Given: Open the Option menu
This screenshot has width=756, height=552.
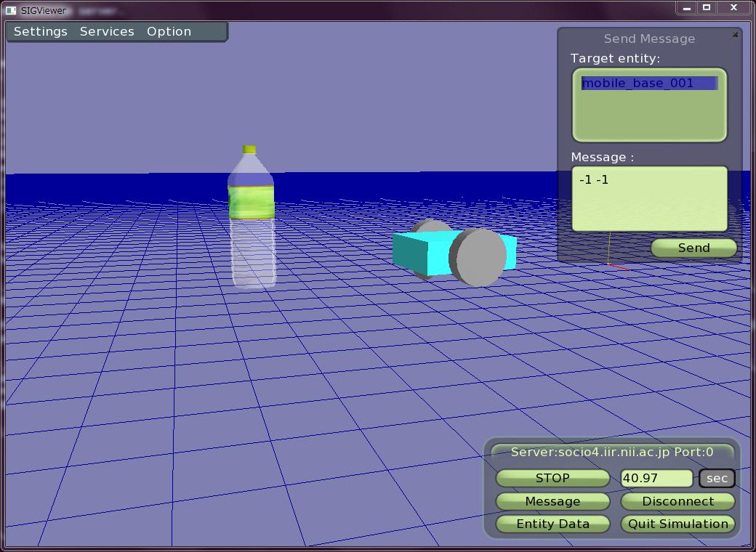Looking at the screenshot, I should [x=169, y=32].
